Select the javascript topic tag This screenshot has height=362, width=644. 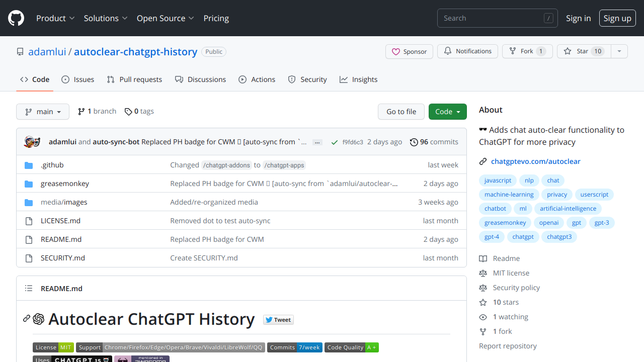[x=498, y=180]
